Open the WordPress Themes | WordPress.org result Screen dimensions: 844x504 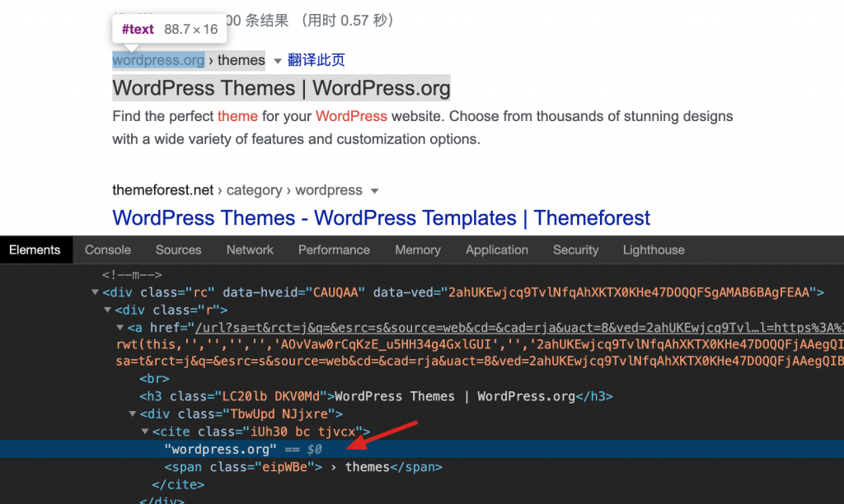pyautogui.click(x=281, y=88)
